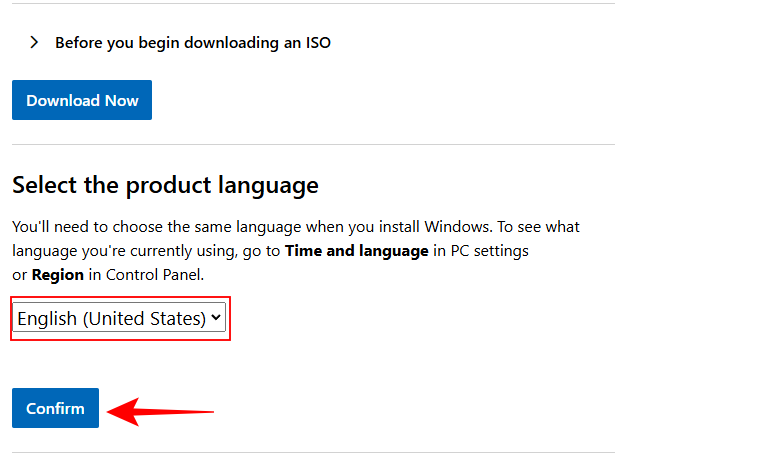
Task: Open the product language dropdown
Action: click(x=119, y=318)
